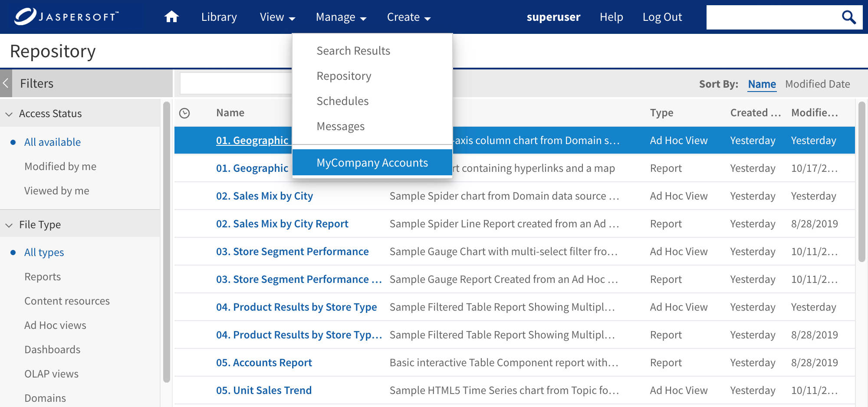Open 04. Product Results by Store Type view
Viewport: 868px width, 407px height.
(x=296, y=307)
